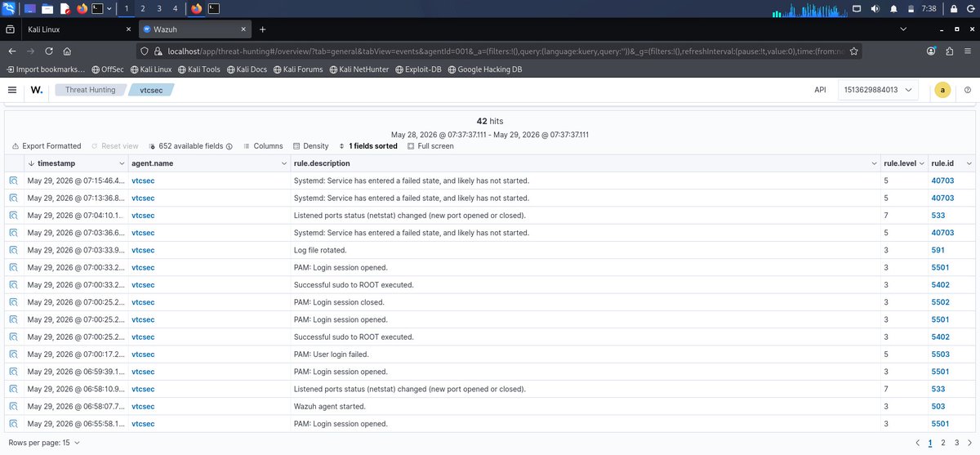Open the API selector dropdown
980x455 pixels.
click(x=878, y=90)
